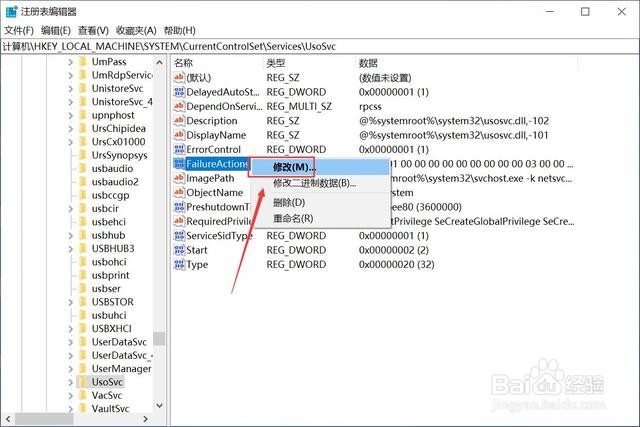
Task: Select the usbehci tree item
Action: (108, 222)
